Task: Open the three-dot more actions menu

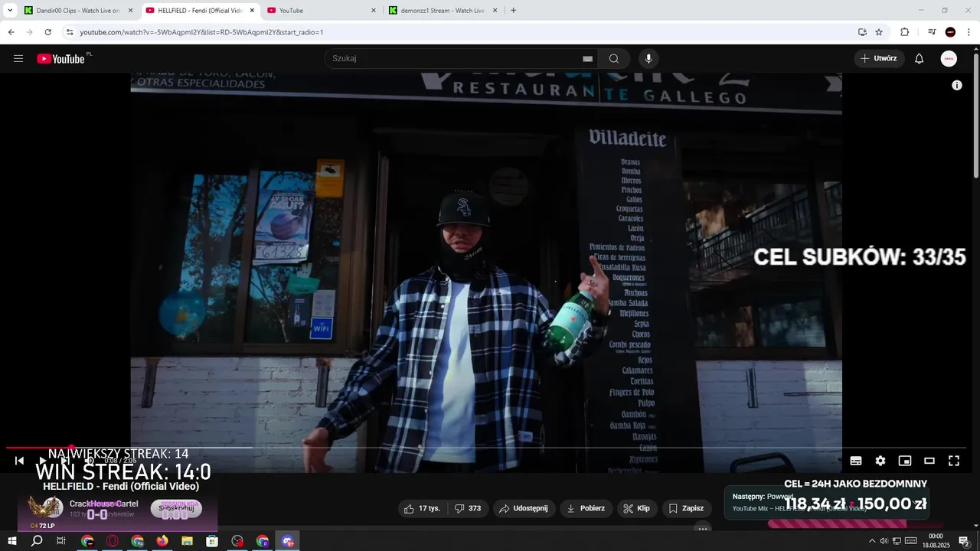Action: (x=703, y=528)
